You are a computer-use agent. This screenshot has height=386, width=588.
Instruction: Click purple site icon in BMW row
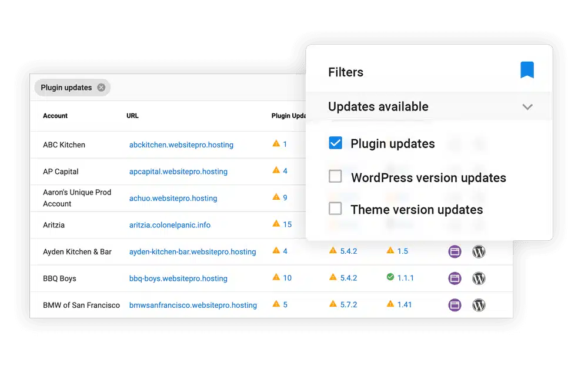(455, 305)
